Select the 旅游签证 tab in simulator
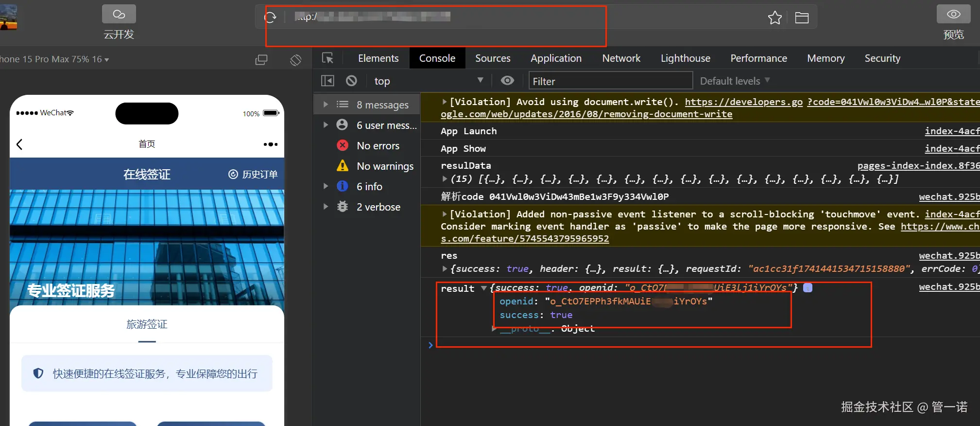This screenshot has height=426, width=980. click(x=147, y=324)
